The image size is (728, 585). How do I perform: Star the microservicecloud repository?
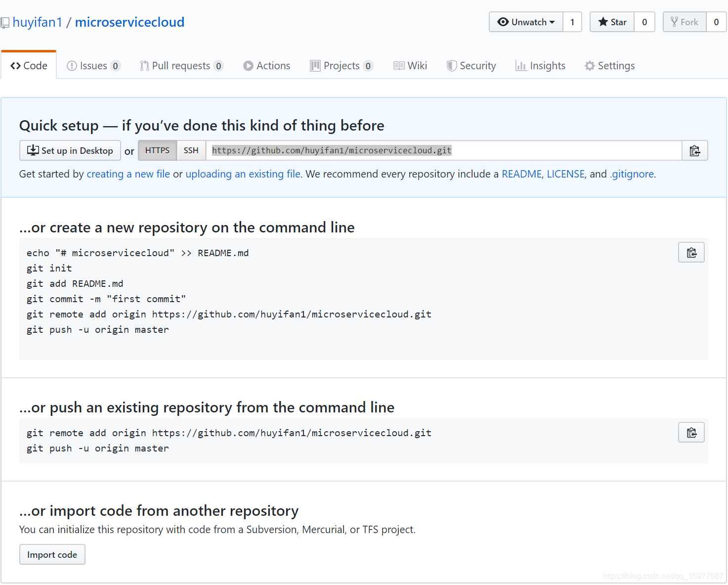point(612,22)
